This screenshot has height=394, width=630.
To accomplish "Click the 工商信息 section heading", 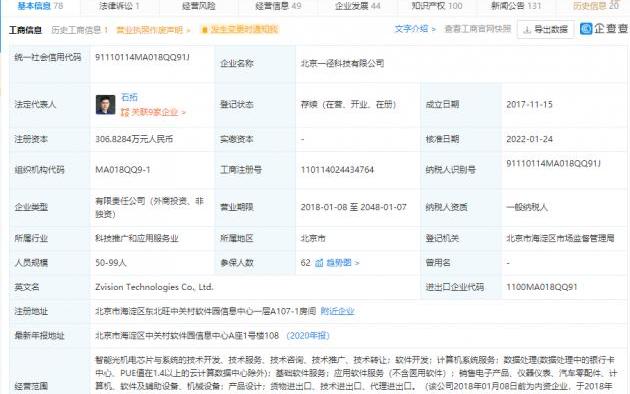I will pyautogui.click(x=25, y=30).
